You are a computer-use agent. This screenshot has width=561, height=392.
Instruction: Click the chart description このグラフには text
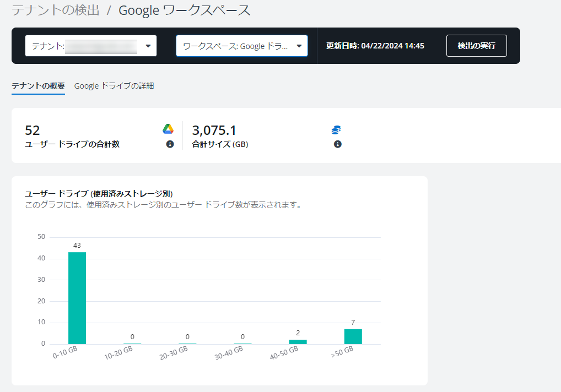[x=164, y=205]
